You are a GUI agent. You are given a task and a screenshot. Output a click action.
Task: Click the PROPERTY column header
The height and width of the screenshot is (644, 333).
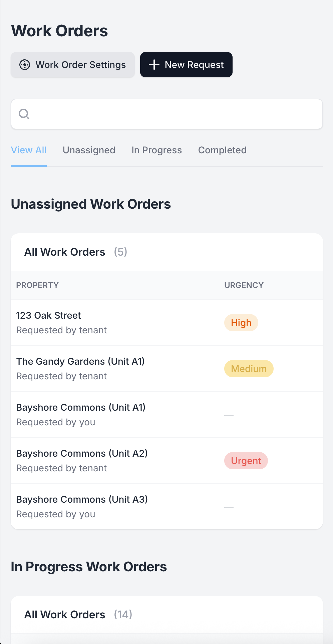pyautogui.click(x=37, y=285)
